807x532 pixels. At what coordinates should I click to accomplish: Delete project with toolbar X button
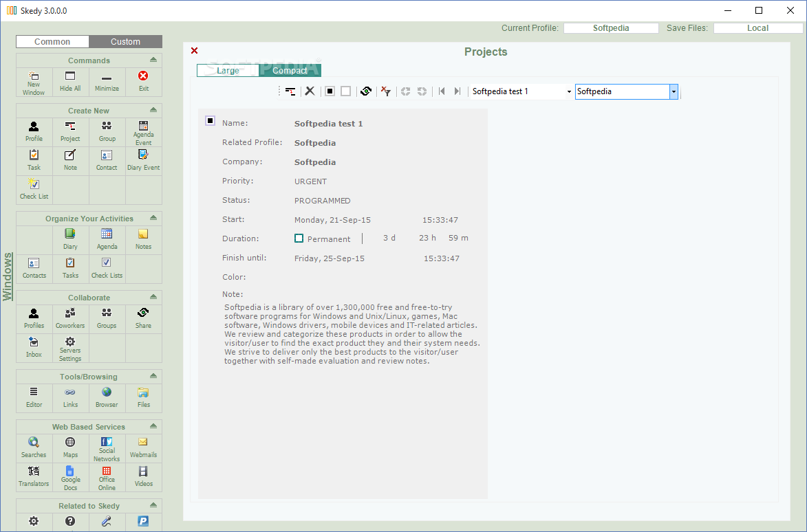[x=310, y=91]
